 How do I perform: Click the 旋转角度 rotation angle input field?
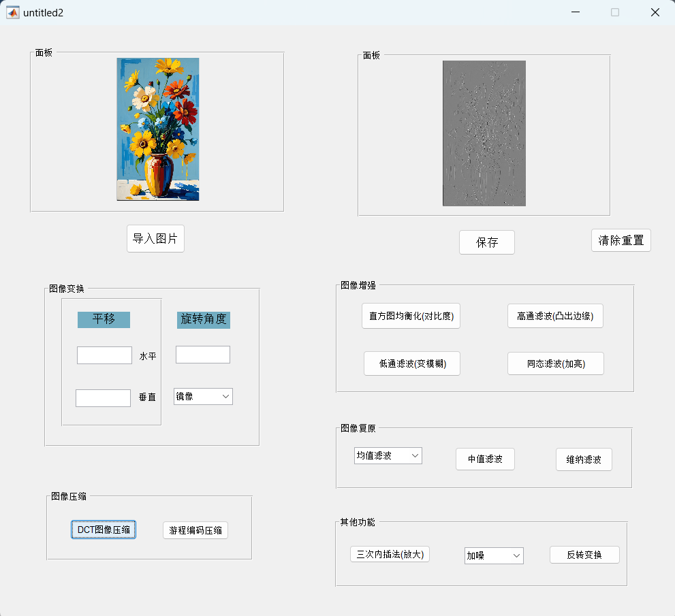(x=202, y=354)
